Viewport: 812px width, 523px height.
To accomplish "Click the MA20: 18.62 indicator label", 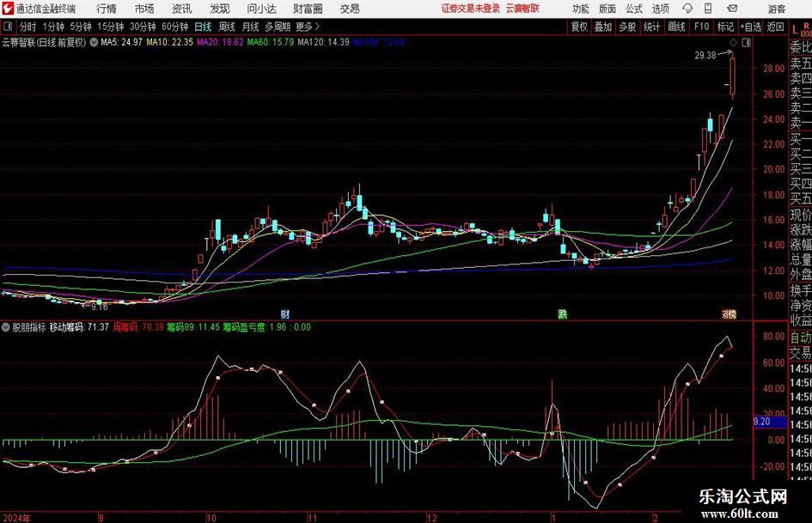I will coord(220,42).
